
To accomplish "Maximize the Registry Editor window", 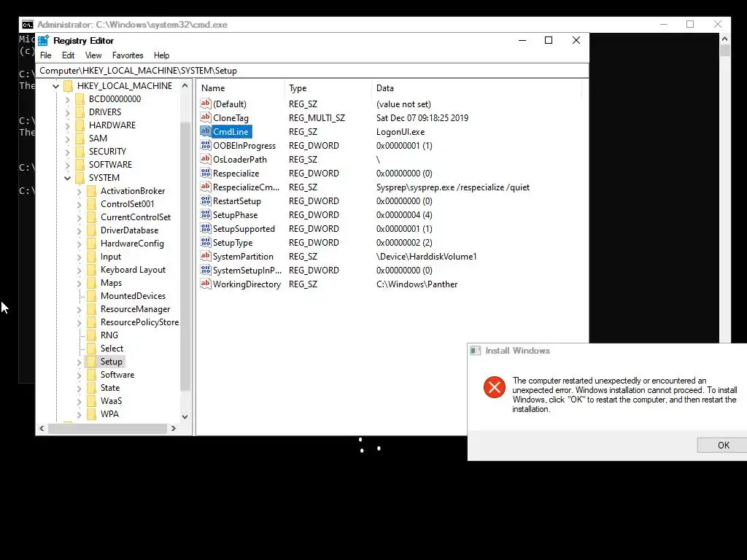I will click(549, 41).
